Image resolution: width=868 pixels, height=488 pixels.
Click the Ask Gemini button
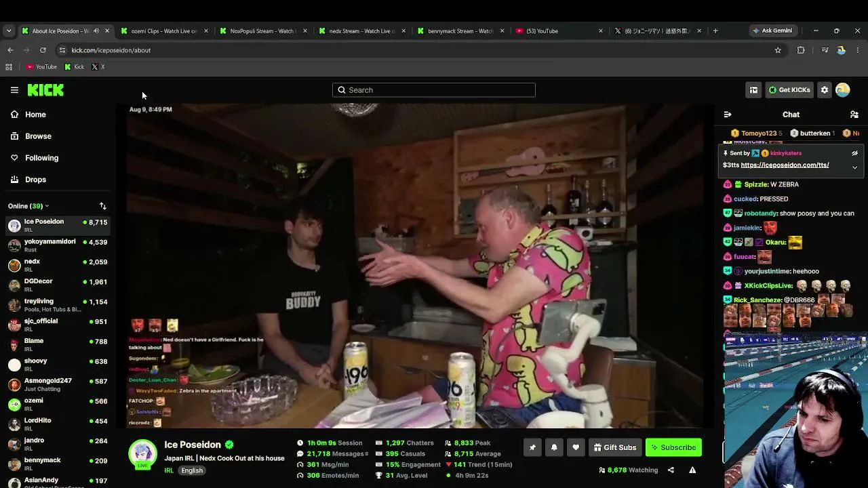772,30
